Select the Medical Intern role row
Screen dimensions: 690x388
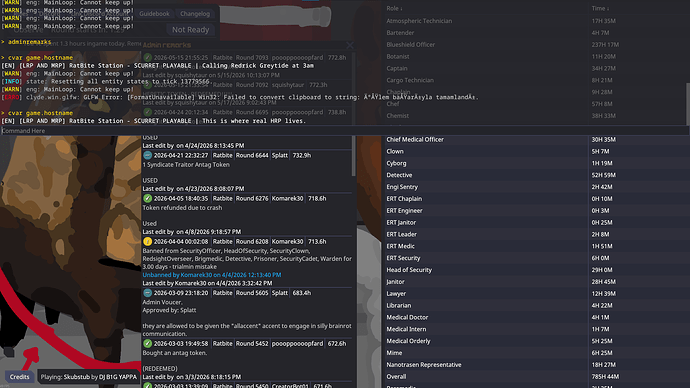click(536, 329)
